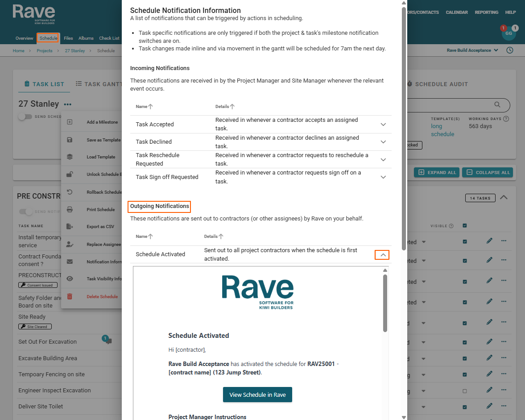Screen dimensions: 525x420
Task: Click the Replace Assignee person icon
Action: click(70, 244)
